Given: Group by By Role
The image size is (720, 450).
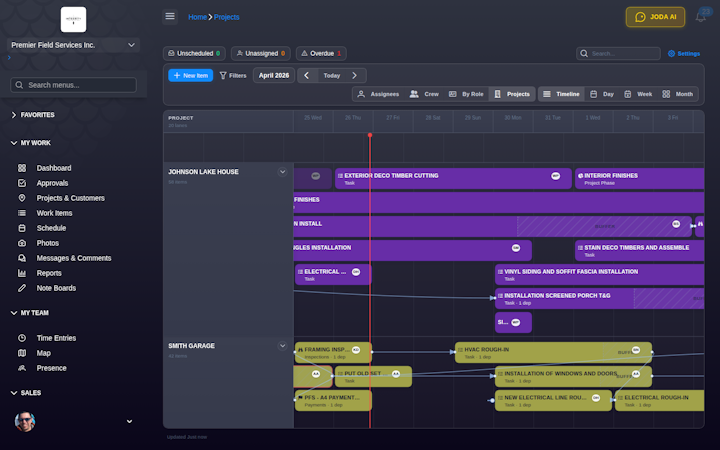Looking at the screenshot, I should tap(466, 94).
